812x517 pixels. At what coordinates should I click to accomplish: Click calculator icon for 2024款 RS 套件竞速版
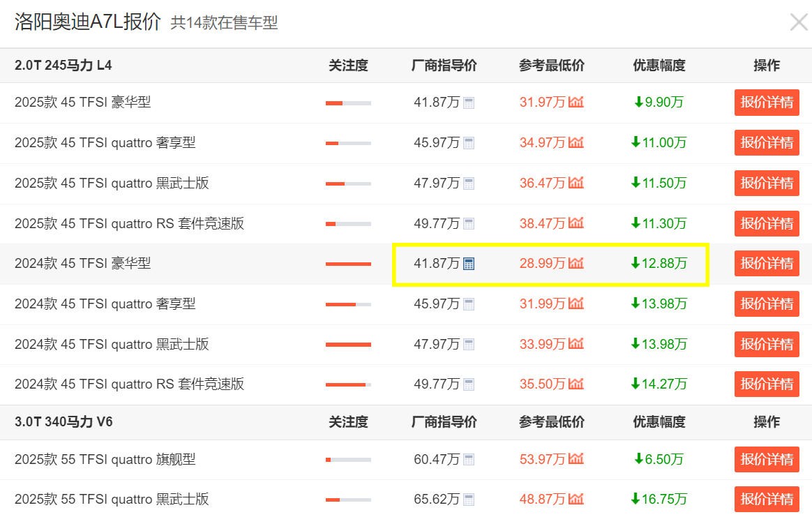(x=469, y=384)
